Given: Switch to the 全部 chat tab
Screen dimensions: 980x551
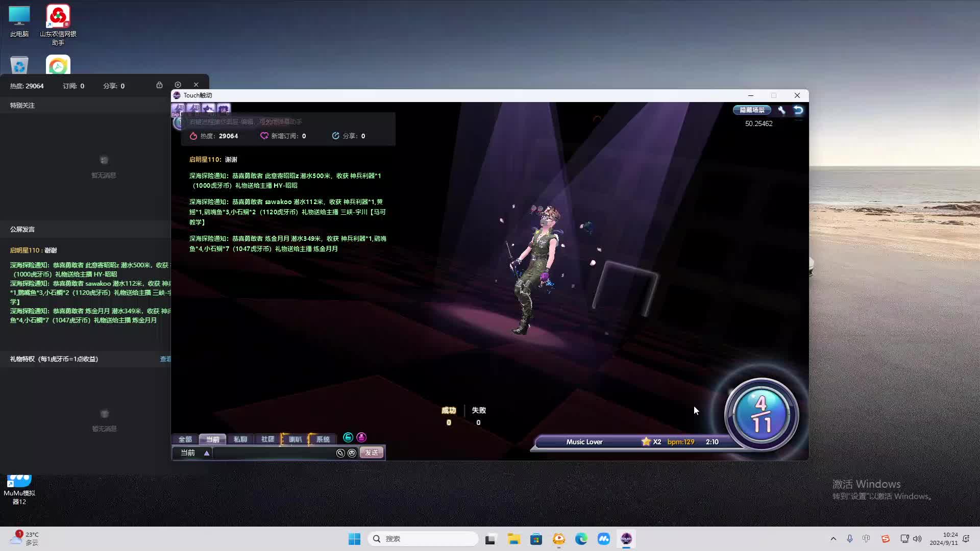Looking at the screenshot, I should tap(185, 439).
